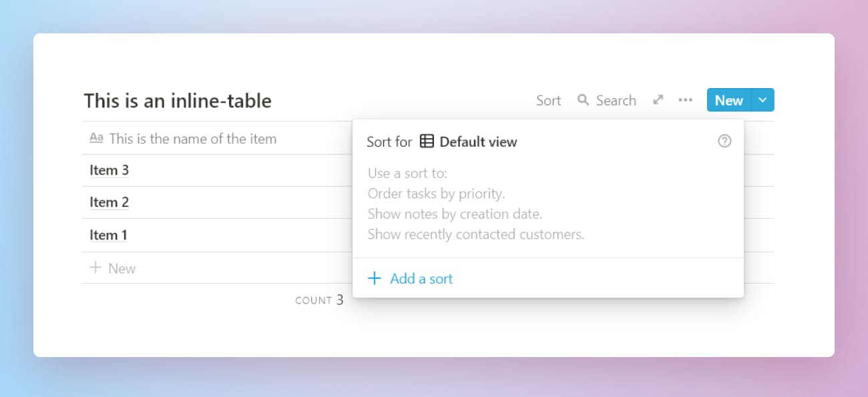Image resolution: width=868 pixels, height=397 pixels.
Task: Open the New button dropdown chevron
Action: coord(762,99)
